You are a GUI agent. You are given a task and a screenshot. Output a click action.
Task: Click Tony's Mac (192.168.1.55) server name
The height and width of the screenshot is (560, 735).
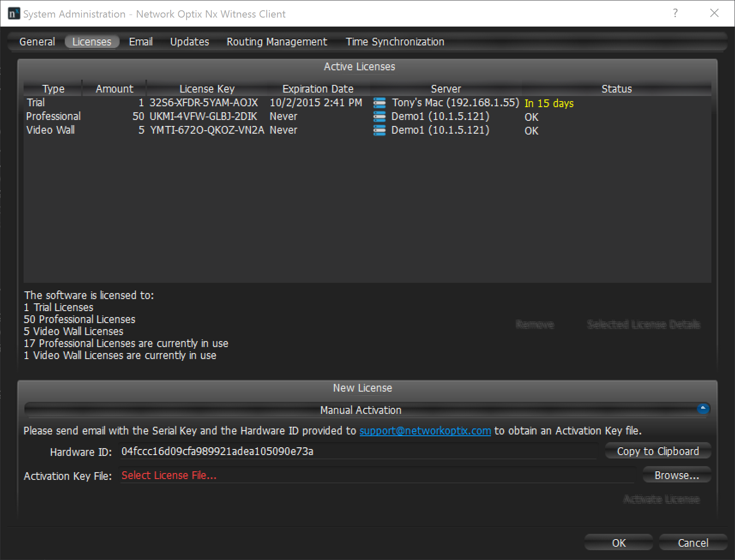click(455, 103)
